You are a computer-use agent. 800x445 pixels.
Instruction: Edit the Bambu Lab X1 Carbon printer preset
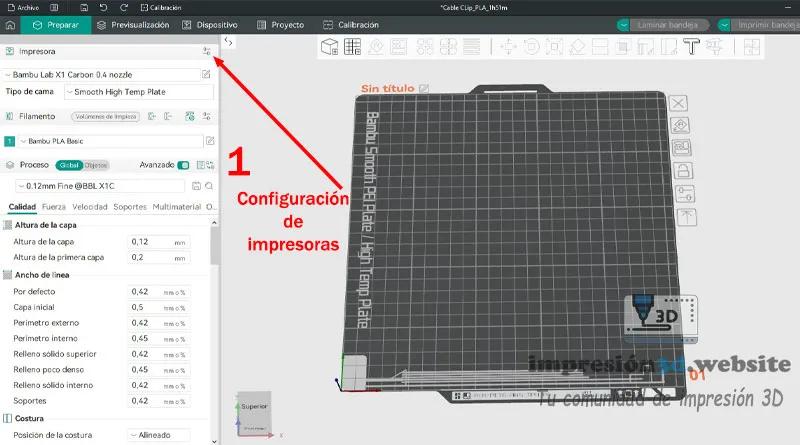pyautogui.click(x=206, y=75)
